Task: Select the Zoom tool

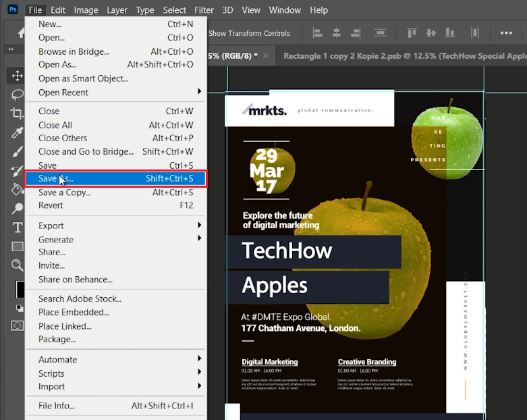Action: (17, 265)
